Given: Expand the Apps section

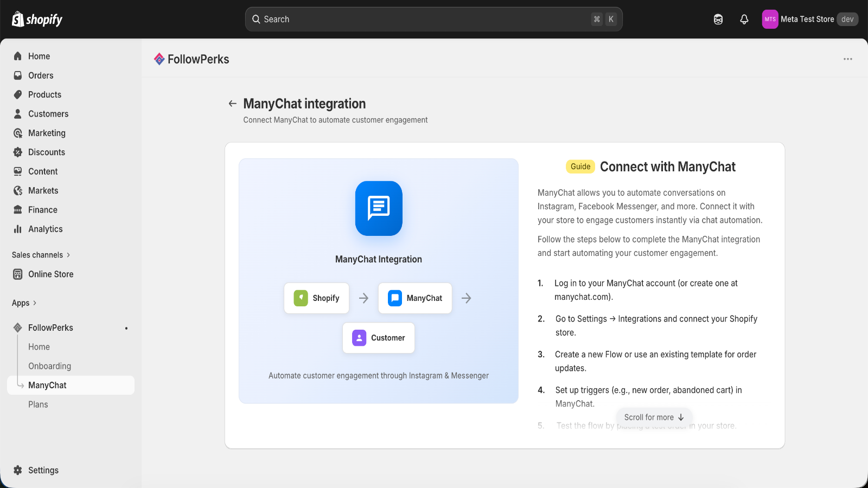Looking at the screenshot, I should (24, 303).
